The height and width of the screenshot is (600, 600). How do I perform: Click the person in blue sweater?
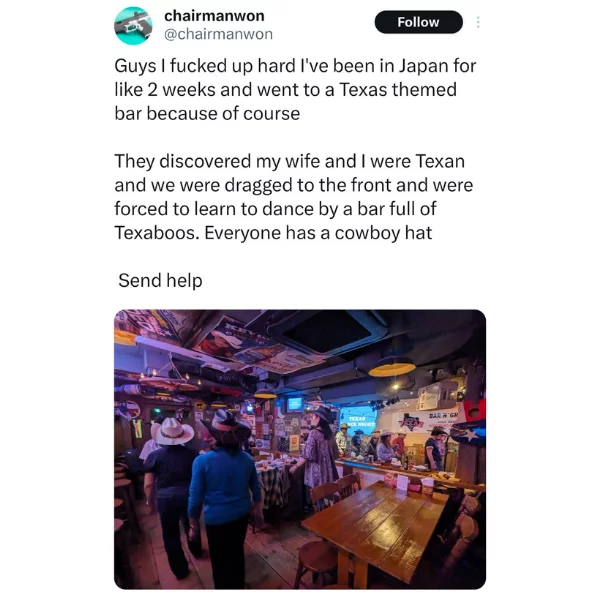[225, 494]
